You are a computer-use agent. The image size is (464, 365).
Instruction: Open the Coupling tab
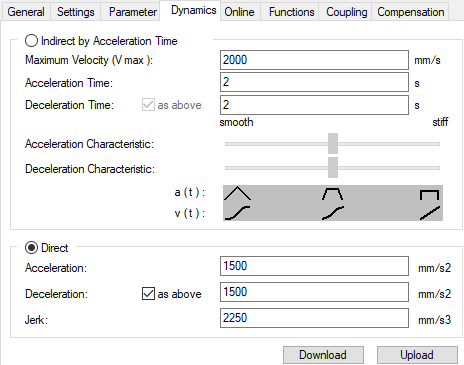pos(346,12)
